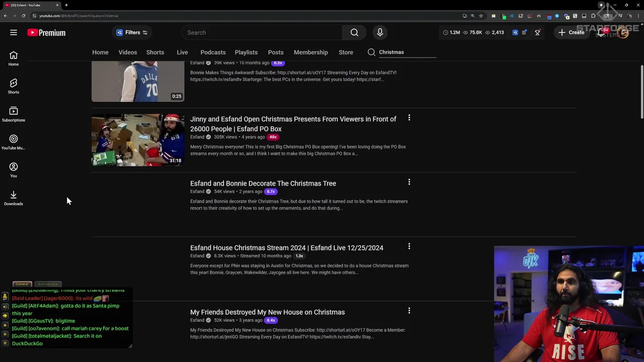Screen dimensions: 644x362
Task: Click Esfand channel name under Decorate Tree video
Action: pyautogui.click(x=197, y=192)
